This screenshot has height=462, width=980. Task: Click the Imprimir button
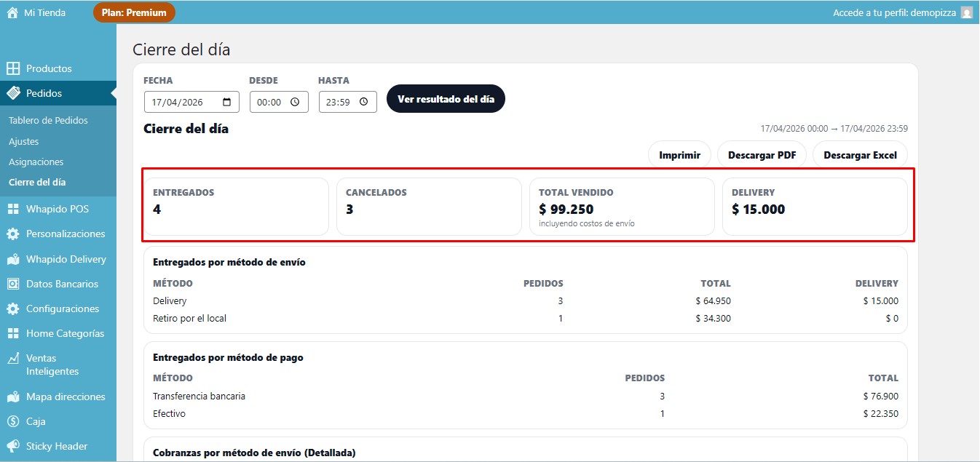679,155
